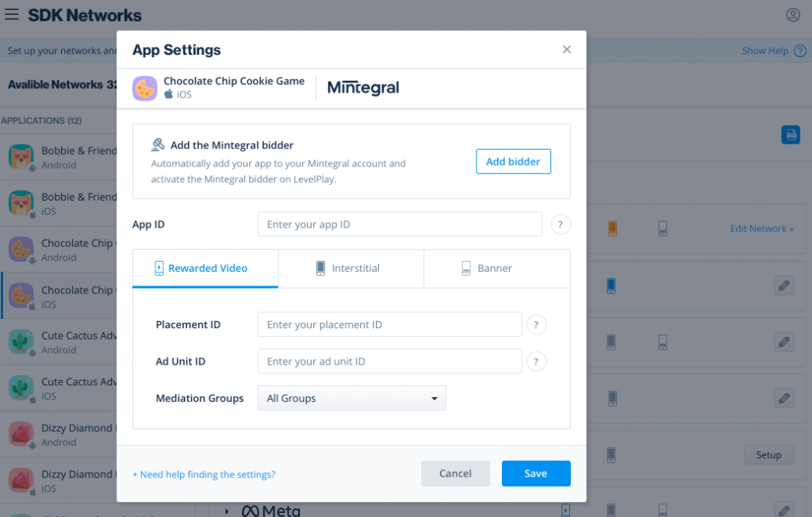Open the Mediation Groups dropdown
Image resolution: width=812 pixels, height=517 pixels.
[x=351, y=398]
